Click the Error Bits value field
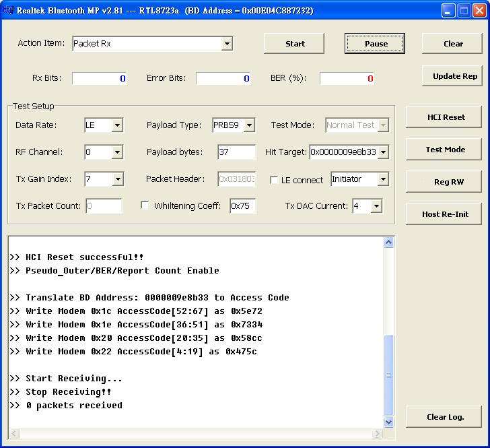490x448 pixels. point(223,78)
